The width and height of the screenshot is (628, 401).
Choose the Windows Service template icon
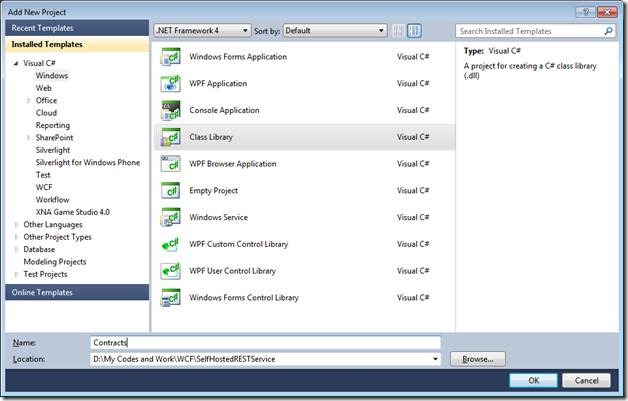pos(171,217)
